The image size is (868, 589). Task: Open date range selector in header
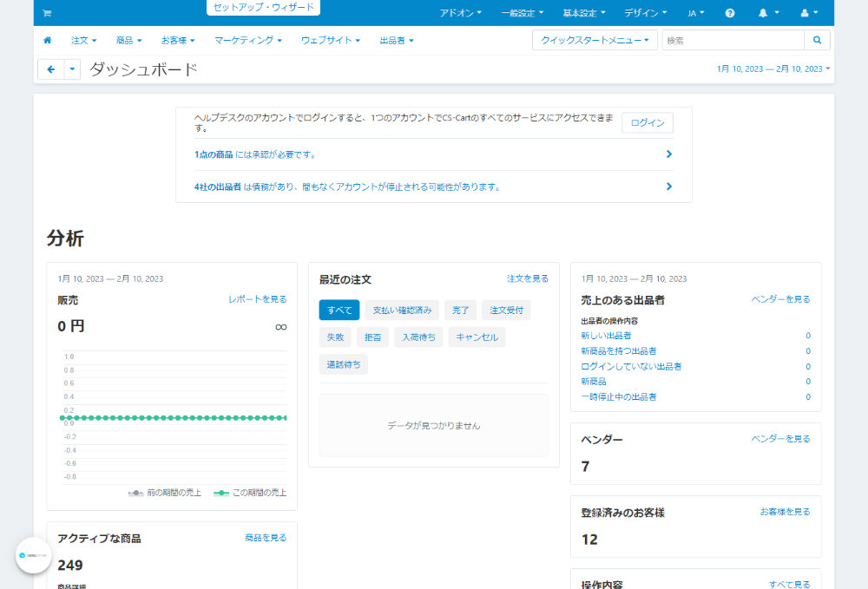tap(773, 69)
